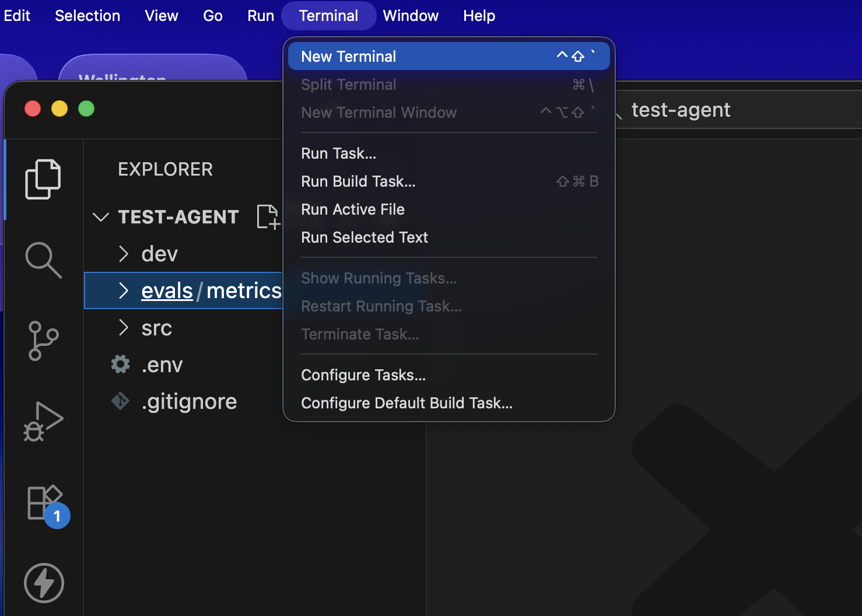This screenshot has height=616, width=862.
Task: Expand the dev folder
Action: [x=124, y=254]
